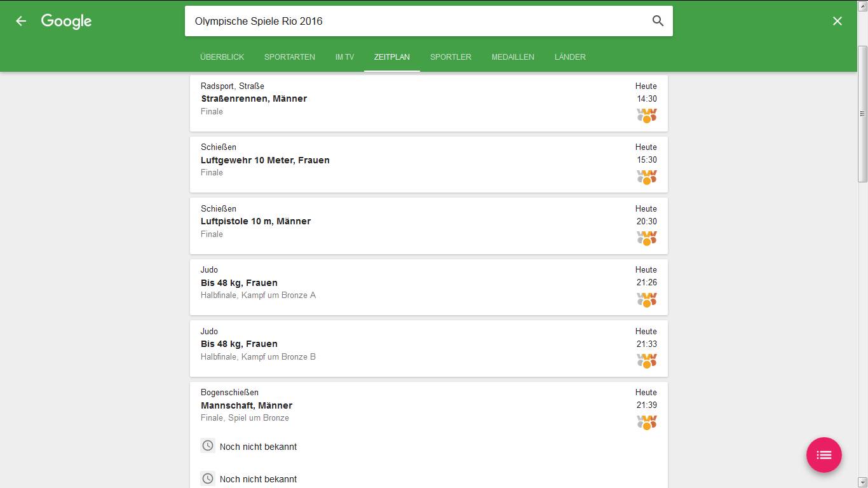Open Luftpistole 10 m, Männer event

point(429,226)
